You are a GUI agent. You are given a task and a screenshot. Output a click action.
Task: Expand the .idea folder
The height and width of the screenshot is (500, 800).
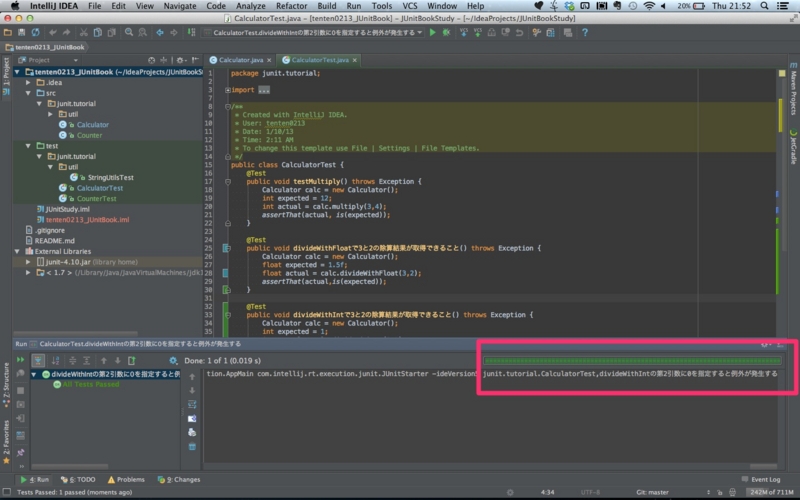pos(29,83)
